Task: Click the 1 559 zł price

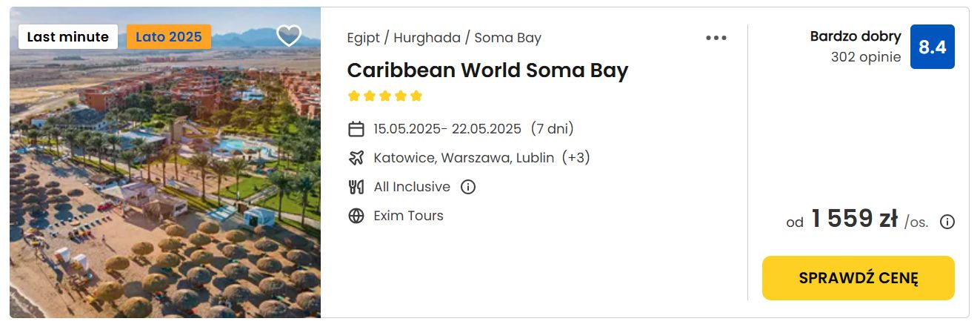Action: [854, 219]
